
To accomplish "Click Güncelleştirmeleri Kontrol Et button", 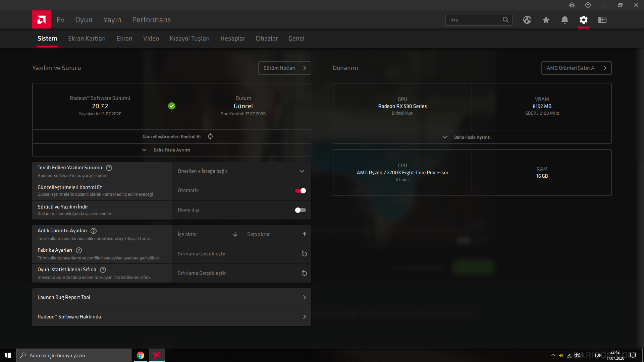I will (x=172, y=136).
